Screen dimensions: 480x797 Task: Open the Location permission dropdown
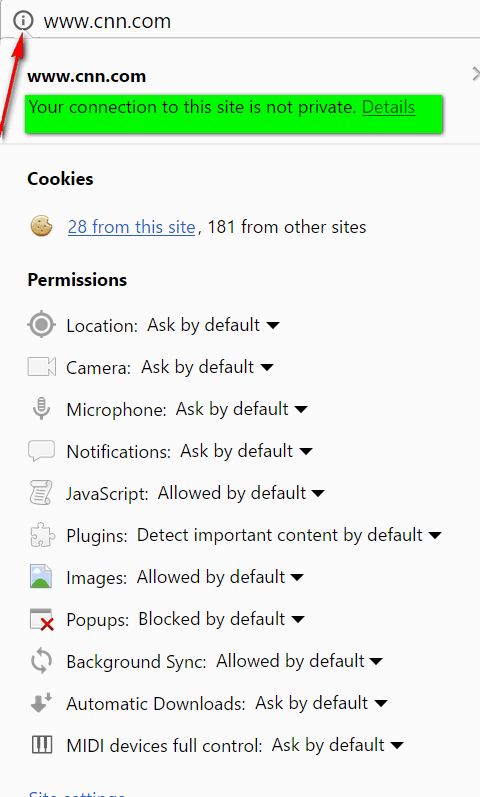coord(214,325)
